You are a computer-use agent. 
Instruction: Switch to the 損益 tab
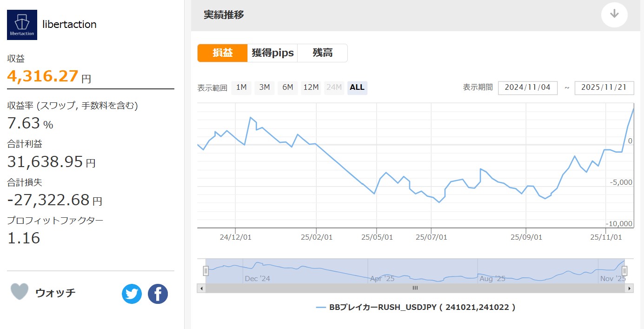pyautogui.click(x=222, y=53)
